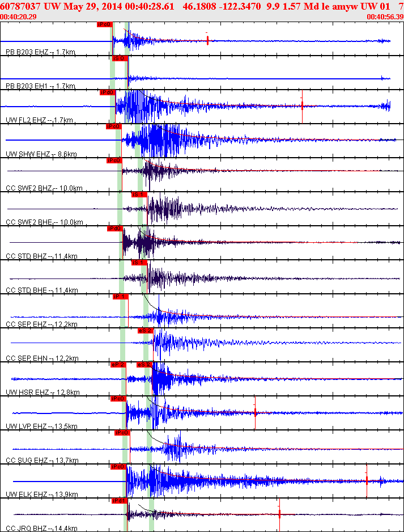Image resolution: width=404 pixels, height=532 pixels.
Task: Click the 'UW SHW EHZ -- 8.6km' trace label
Action: tap(41, 154)
